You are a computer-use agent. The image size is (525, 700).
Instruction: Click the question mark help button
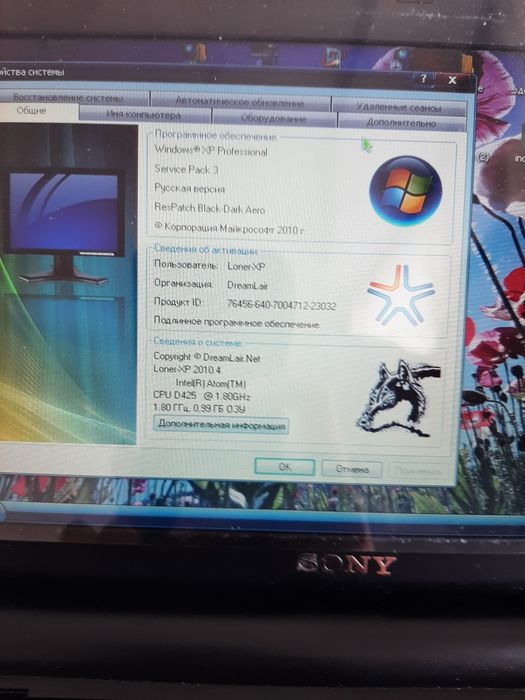(x=423, y=79)
